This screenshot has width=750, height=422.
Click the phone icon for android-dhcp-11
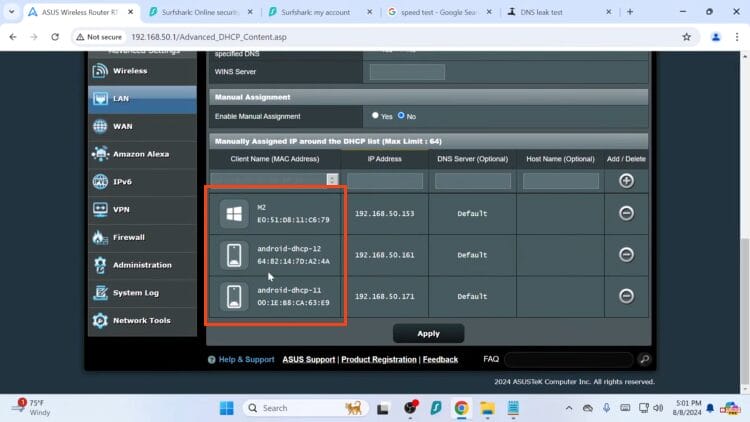[234, 297]
